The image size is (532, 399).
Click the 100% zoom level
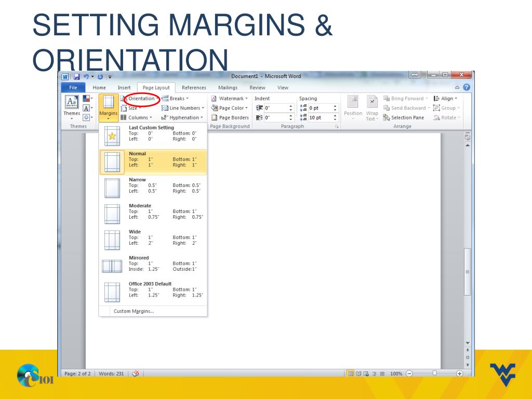coord(396,374)
